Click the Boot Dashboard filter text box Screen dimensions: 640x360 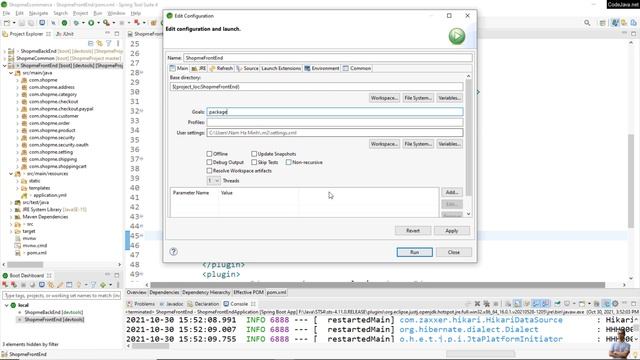pos(62,295)
